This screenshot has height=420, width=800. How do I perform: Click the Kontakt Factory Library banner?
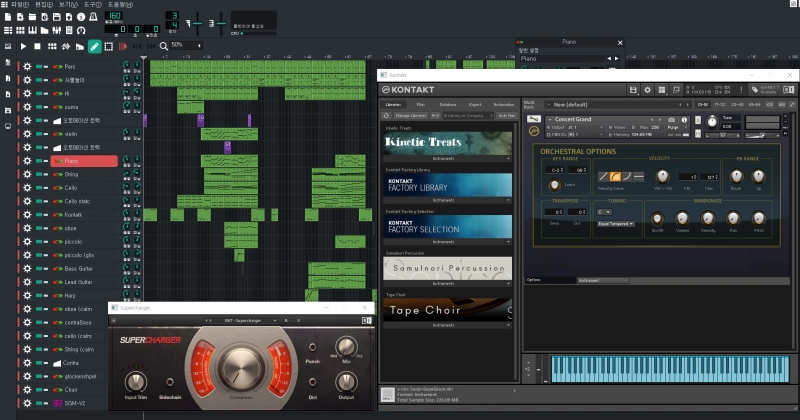pos(447,185)
